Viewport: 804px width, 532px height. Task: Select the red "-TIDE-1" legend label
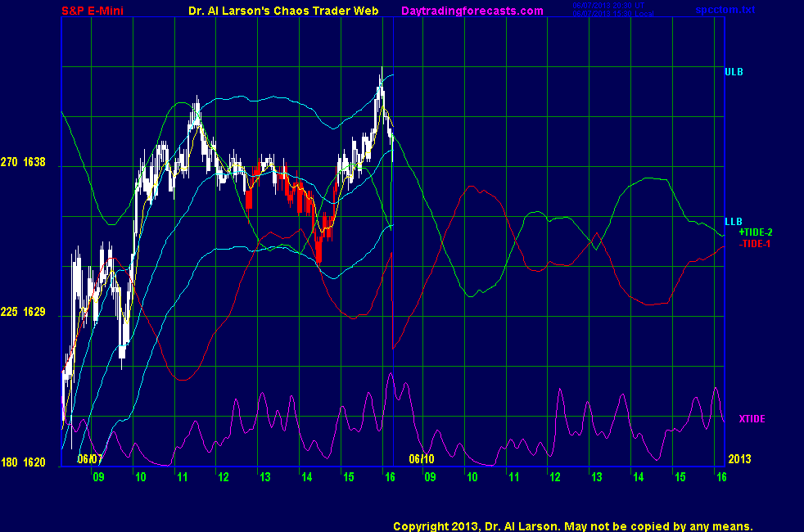click(755, 244)
